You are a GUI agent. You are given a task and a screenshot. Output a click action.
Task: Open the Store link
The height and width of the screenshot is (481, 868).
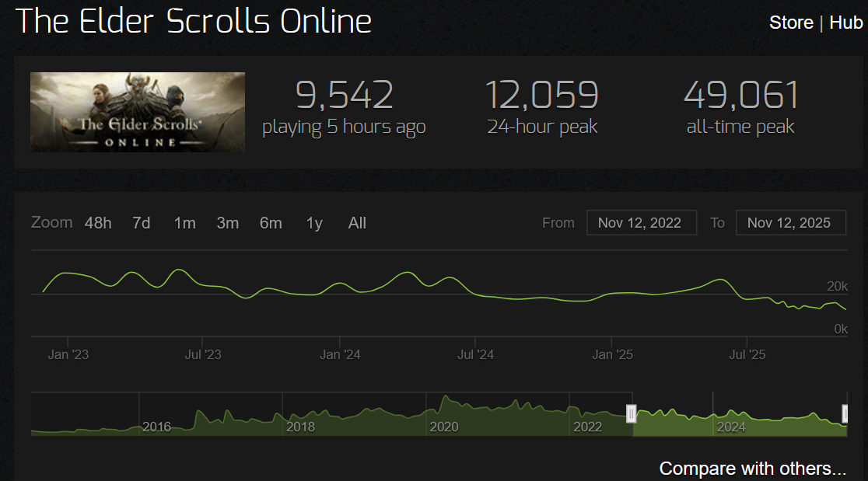point(791,23)
